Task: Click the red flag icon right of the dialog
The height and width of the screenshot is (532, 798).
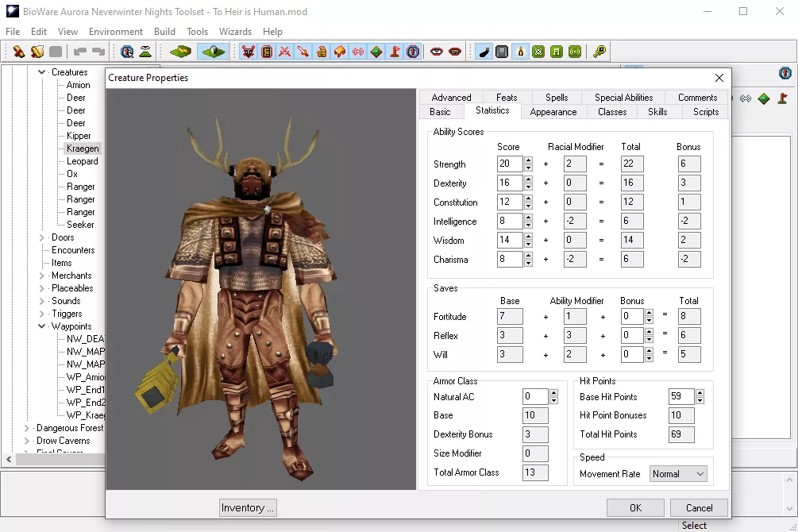Action: [783, 98]
